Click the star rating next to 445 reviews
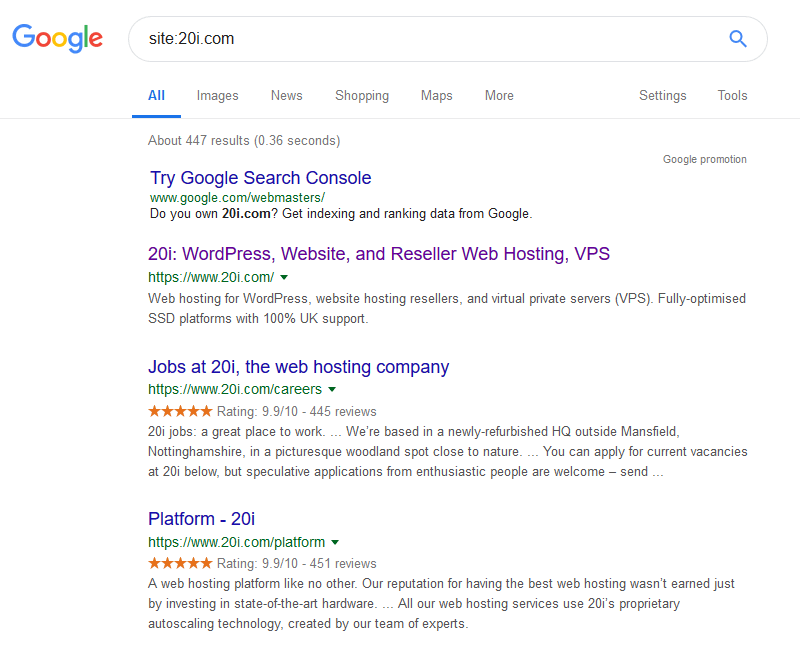800x652 pixels. click(x=180, y=411)
